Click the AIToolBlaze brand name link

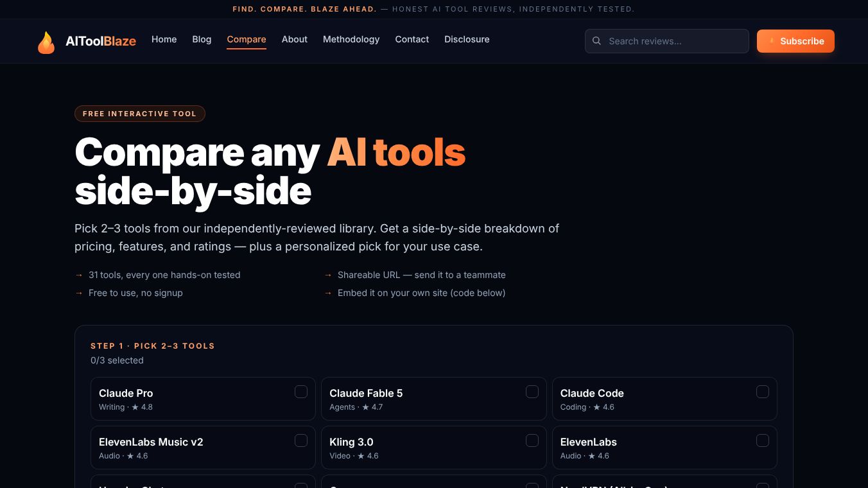point(101,41)
